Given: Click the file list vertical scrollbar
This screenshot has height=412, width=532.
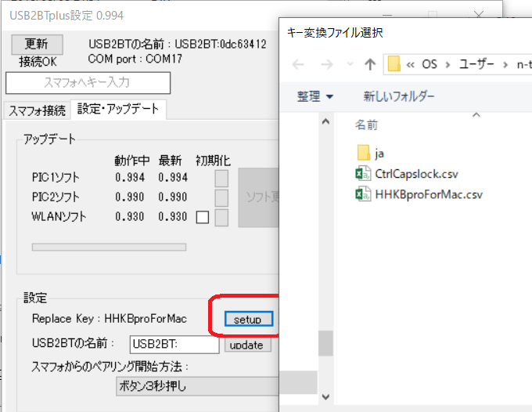Looking at the screenshot, I should [x=325, y=343].
